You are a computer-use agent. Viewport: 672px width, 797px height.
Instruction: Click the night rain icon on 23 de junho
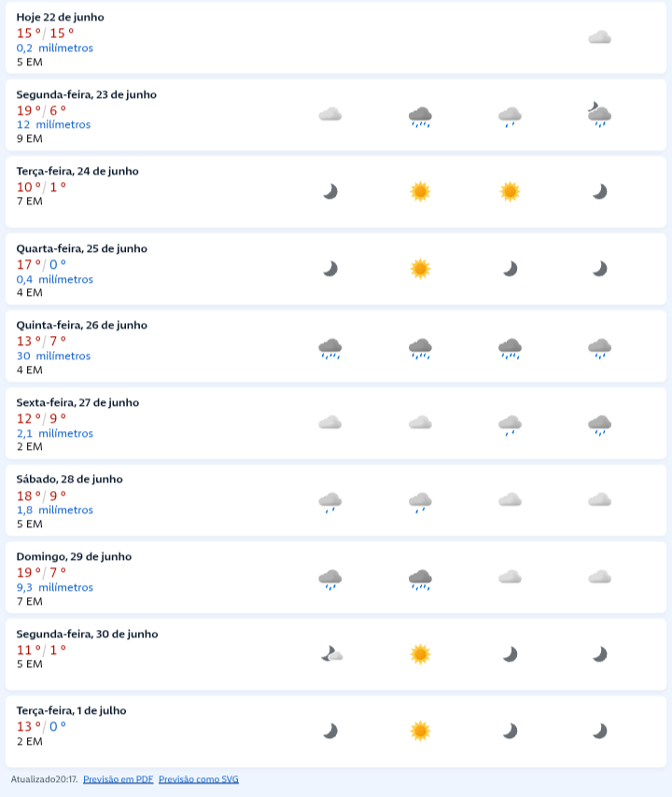tap(599, 116)
